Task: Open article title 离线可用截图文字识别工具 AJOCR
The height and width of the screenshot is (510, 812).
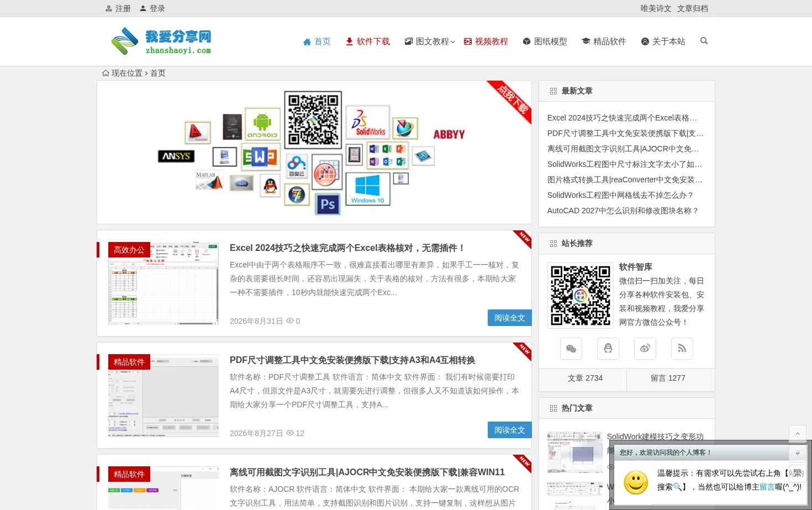Action: (x=367, y=472)
